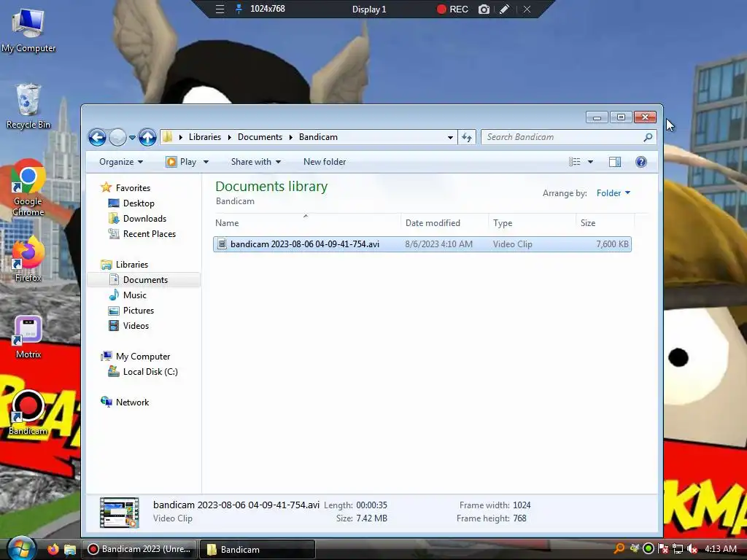The image size is (747, 560).
Task: Open My Computer desktop icon
Action: pos(28,30)
